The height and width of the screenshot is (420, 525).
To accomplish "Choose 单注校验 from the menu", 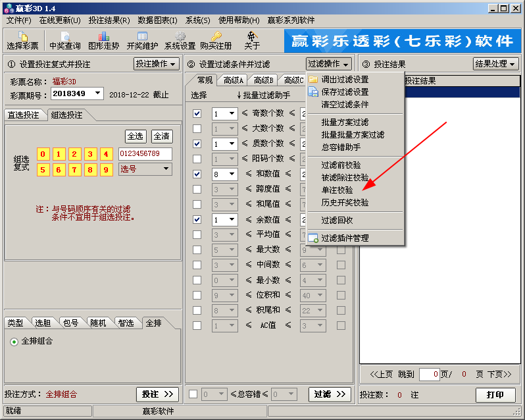I will click(337, 190).
